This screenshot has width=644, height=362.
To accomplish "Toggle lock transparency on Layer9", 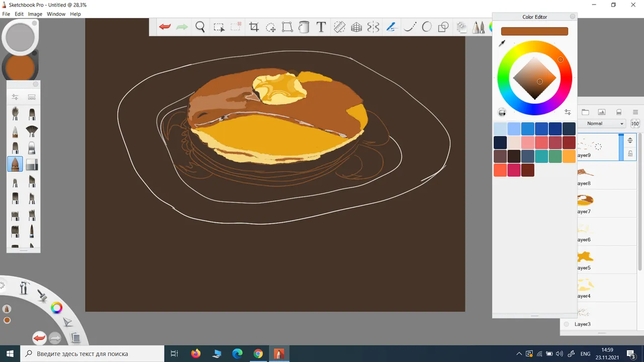I will [630, 154].
